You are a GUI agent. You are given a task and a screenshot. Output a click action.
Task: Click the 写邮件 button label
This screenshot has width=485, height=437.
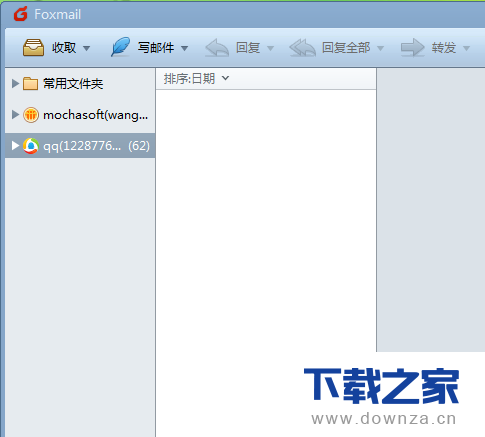(156, 48)
